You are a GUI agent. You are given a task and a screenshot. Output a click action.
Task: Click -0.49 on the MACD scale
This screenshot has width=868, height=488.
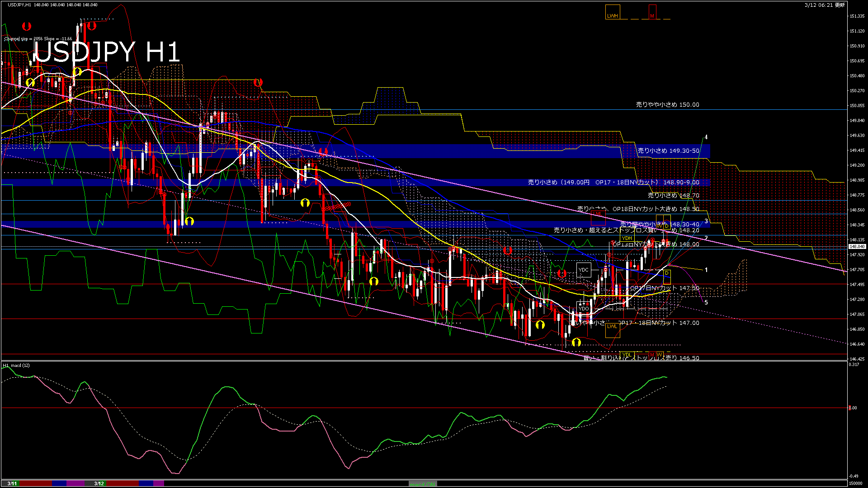click(x=854, y=476)
